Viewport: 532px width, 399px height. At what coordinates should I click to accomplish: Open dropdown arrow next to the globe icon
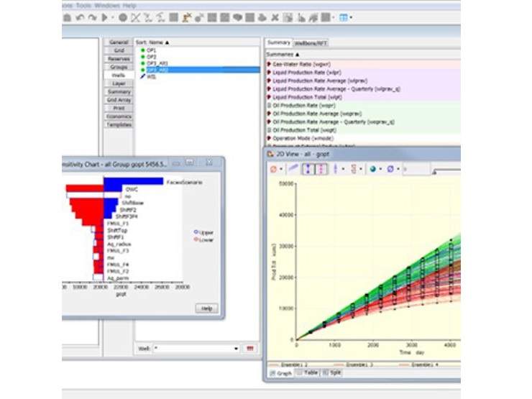coord(380,170)
